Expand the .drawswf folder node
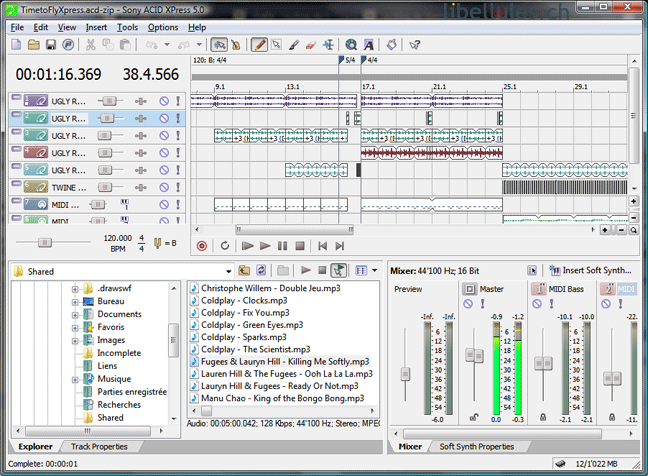Viewport: 648px width, 476px height. click(75, 289)
